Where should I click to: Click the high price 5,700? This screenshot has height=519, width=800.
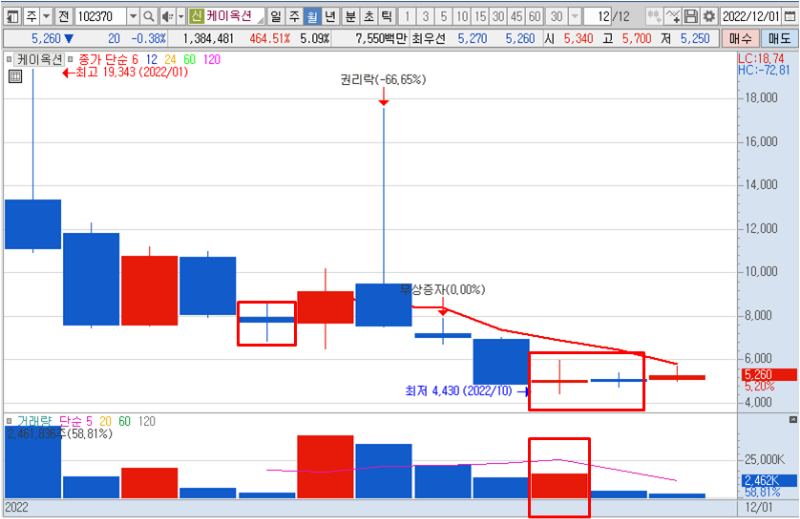tap(636, 39)
